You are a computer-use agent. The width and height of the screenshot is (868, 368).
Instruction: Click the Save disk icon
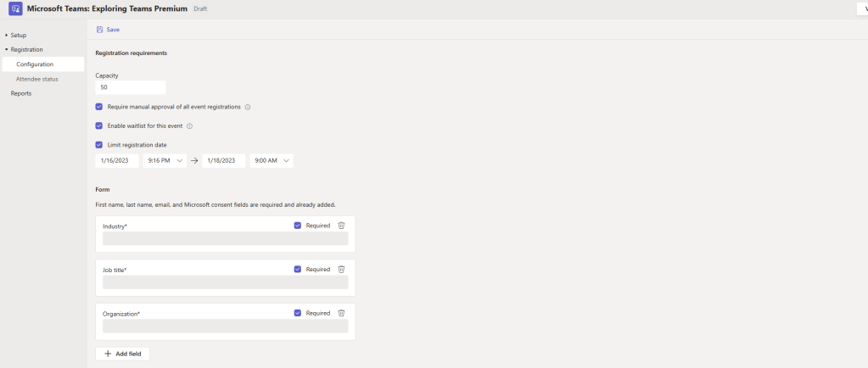click(x=100, y=30)
